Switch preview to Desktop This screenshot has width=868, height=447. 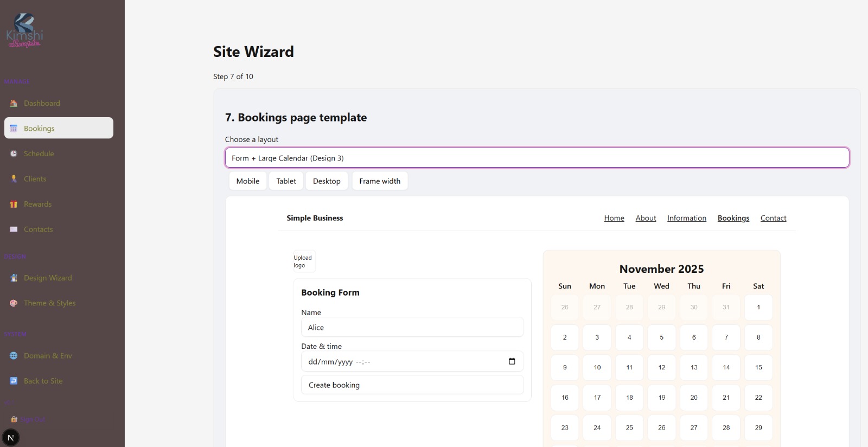point(327,181)
